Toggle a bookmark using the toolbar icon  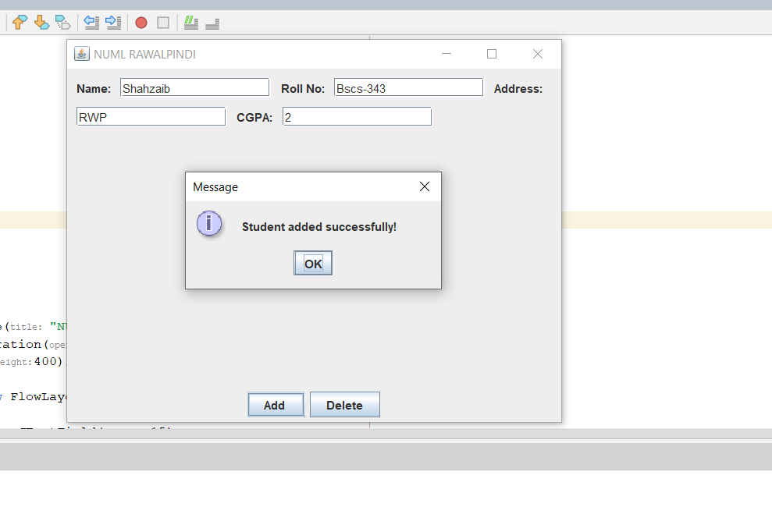(x=63, y=23)
